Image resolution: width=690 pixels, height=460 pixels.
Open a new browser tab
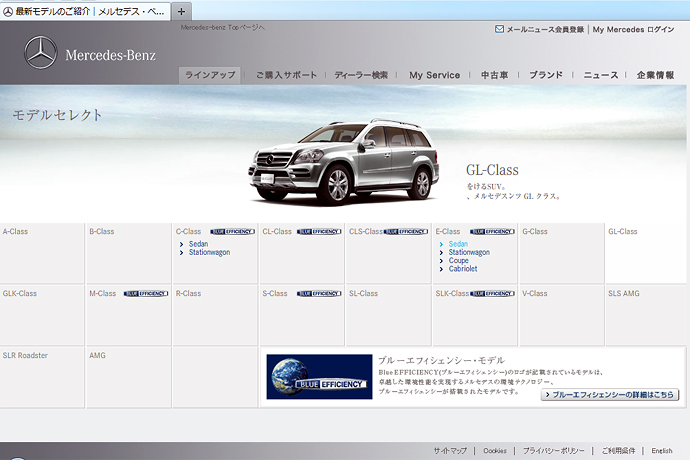(x=181, y=11)
